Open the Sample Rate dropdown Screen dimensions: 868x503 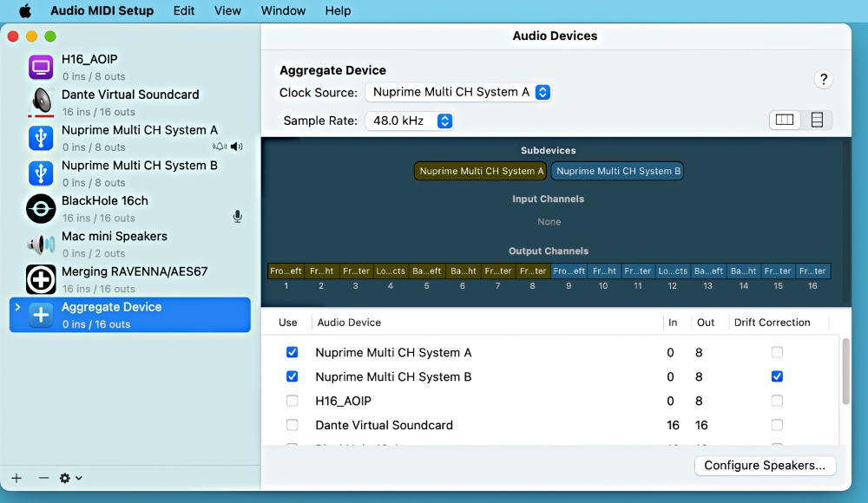(409, 121)
